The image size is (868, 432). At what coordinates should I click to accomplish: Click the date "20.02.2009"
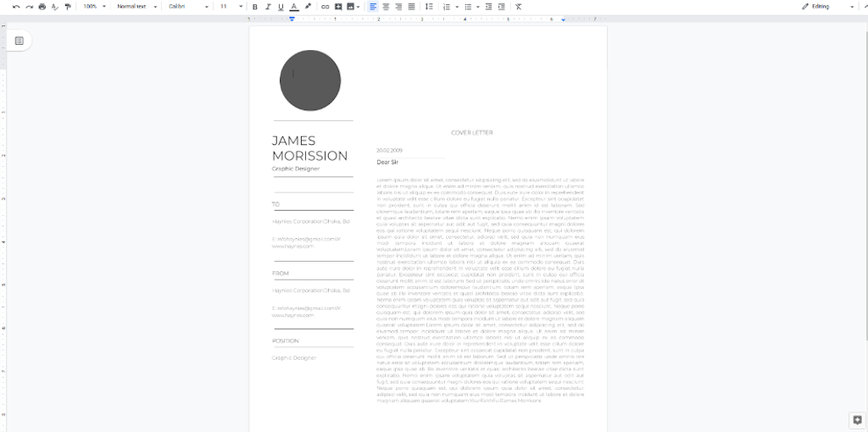(x=390, y=151)
